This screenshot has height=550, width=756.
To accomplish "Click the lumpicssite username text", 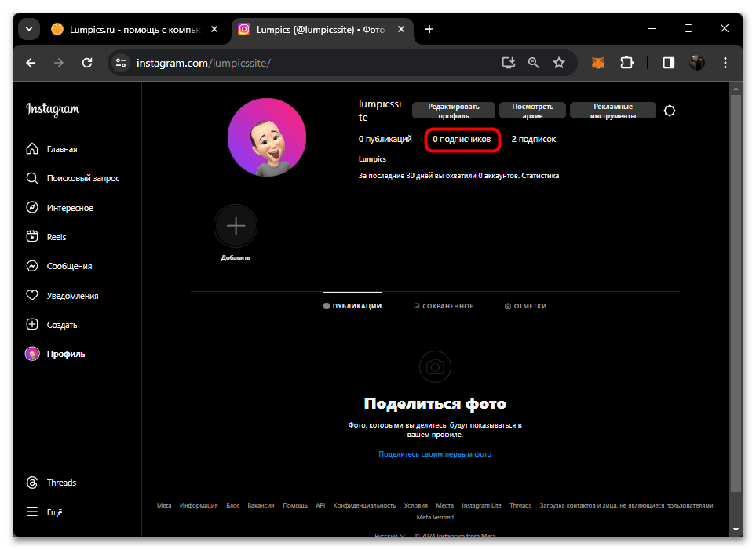I will (x=380, y=111).
